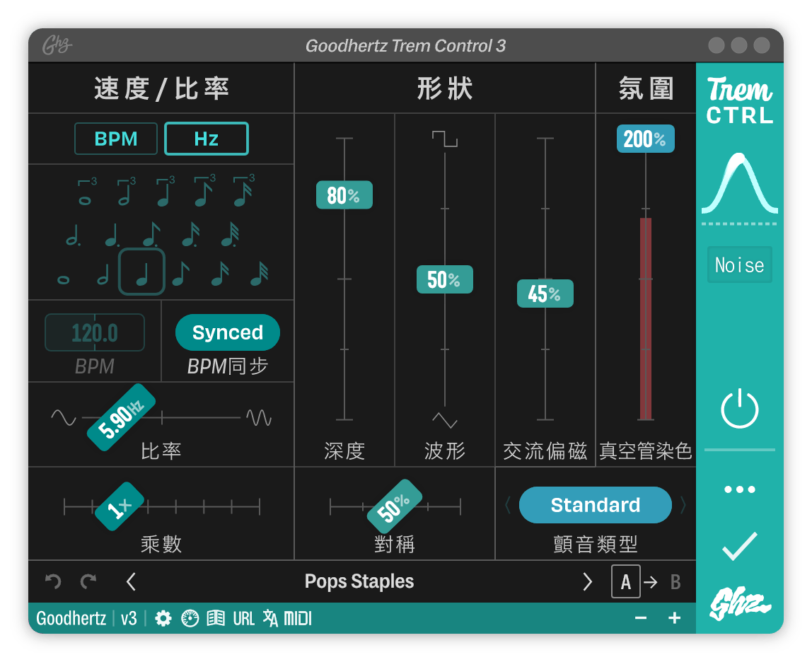Click the square wave shape icon
Viewport: 812px width, 662px height.
point(445,139)
